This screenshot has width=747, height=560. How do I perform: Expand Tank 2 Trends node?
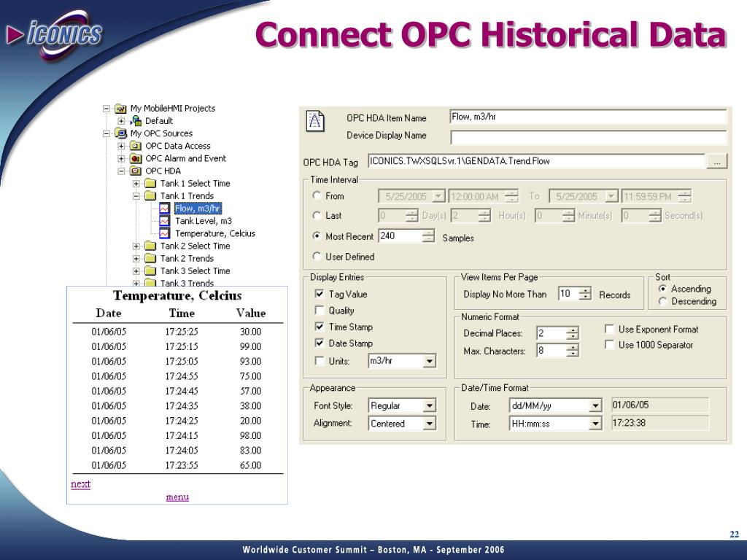tap(136, 259)
